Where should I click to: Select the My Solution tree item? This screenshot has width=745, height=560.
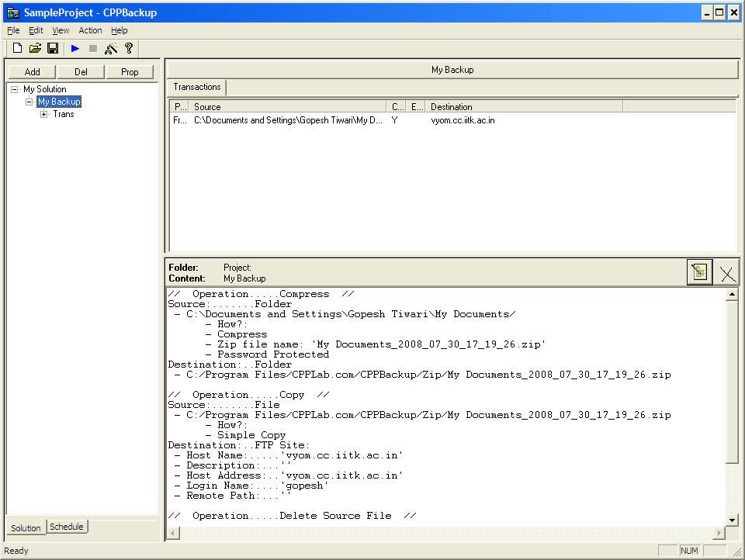click(x=45, y=89)
